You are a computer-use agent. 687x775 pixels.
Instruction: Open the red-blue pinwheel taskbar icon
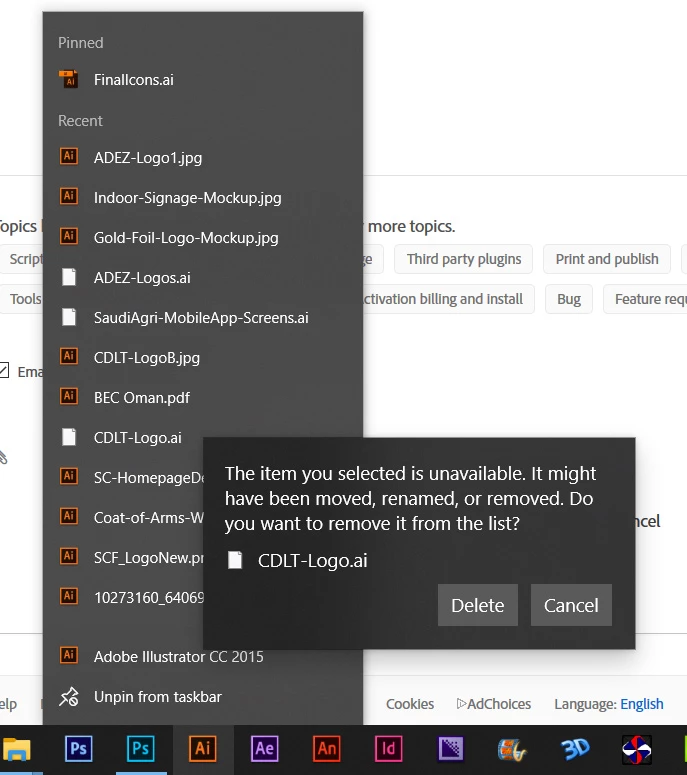click(x=637, y=749)
